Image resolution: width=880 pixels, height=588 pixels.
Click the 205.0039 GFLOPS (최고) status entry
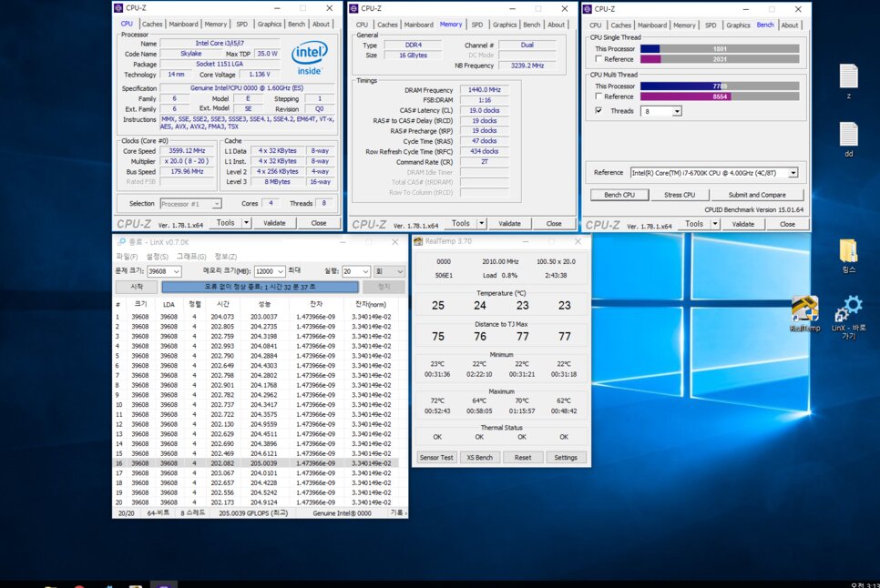[253, 512]
